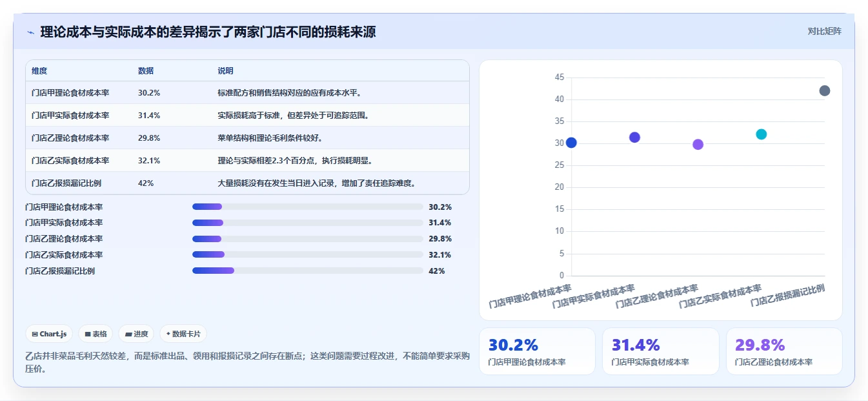
Task: Select the 数据卡片 tag
Action: (x=183, y=334)
